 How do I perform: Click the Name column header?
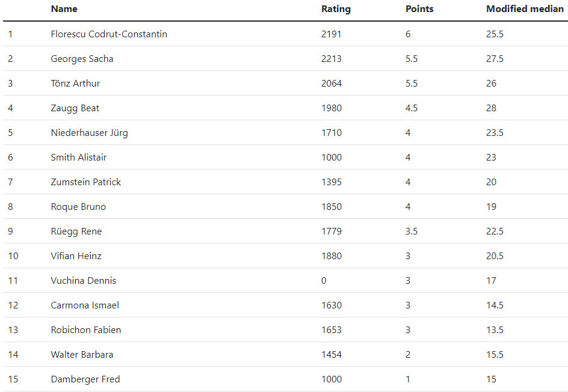tap(64, 9)
